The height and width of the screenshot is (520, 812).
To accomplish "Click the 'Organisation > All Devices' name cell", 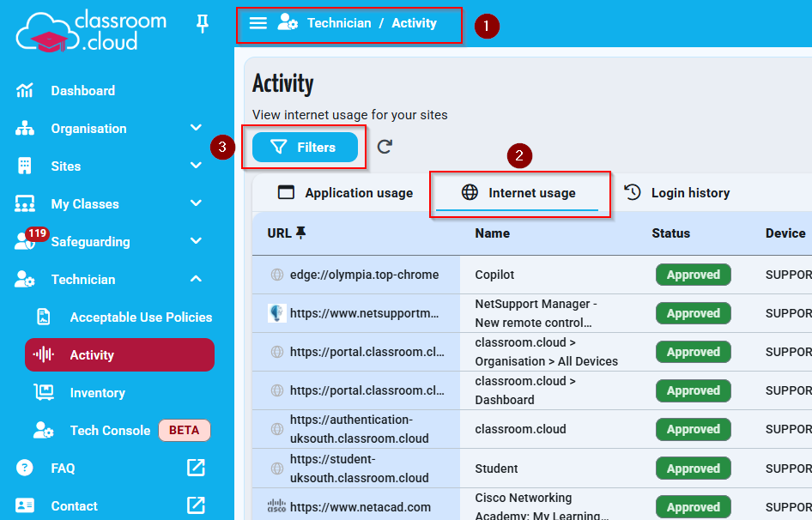I will point(546,352).
